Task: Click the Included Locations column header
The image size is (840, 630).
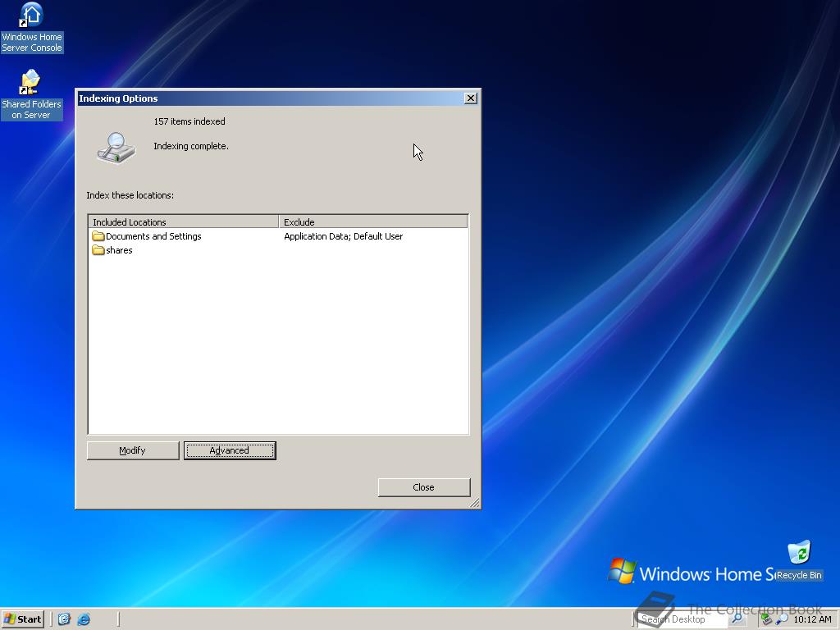Action: [183, 221]
